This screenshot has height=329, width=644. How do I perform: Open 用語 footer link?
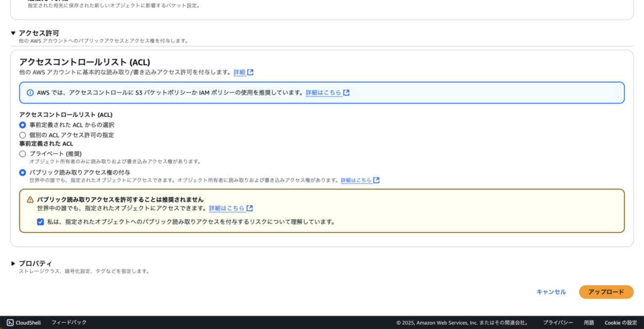pyautogui.click(x=589, y=323)
